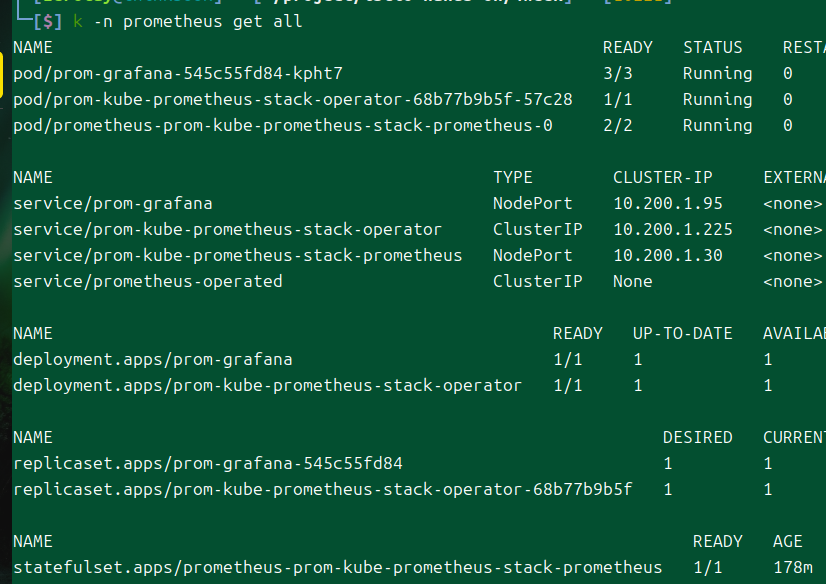The height and width of the screenshot is (584, 826).
Task: Click the "NAME" header above the deployments list
Action: point(33,333)
